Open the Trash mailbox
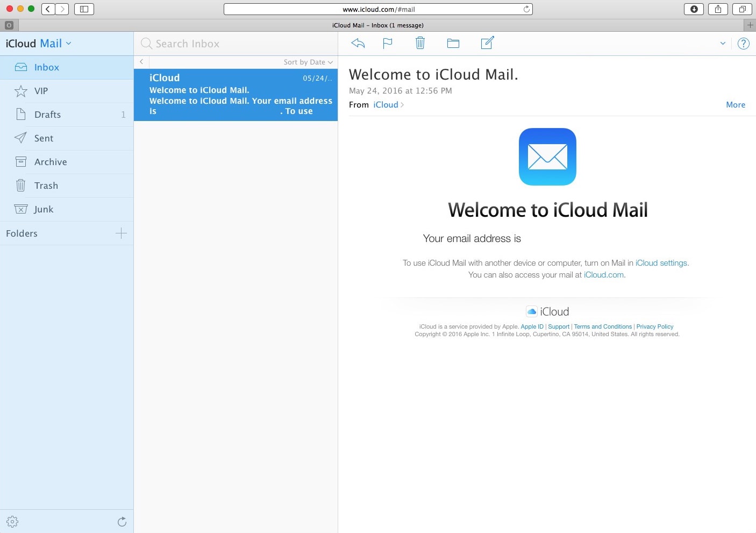This screenshot has height=533, width=756. pyautogui.click(x=67, y=186)
